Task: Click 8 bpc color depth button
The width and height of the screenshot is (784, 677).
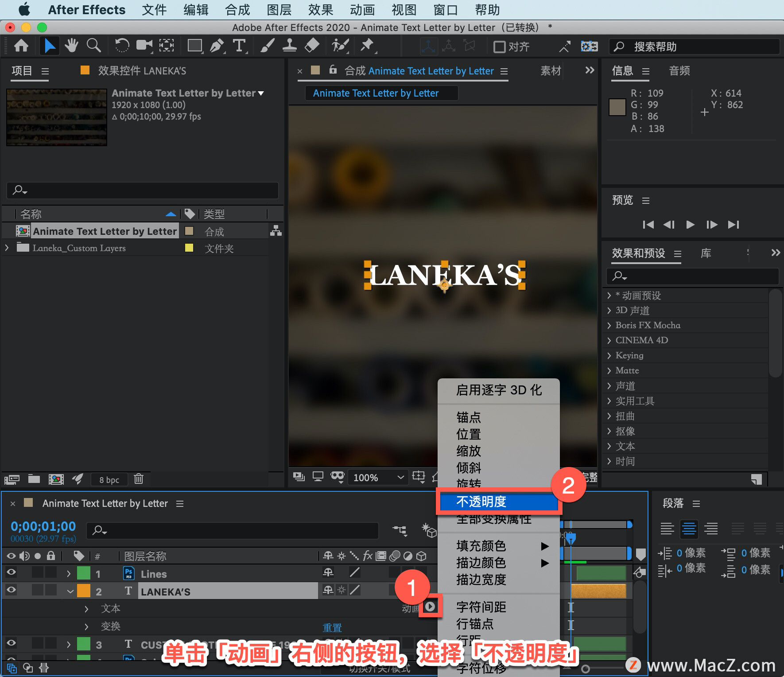Action: (x=109, y=479)
